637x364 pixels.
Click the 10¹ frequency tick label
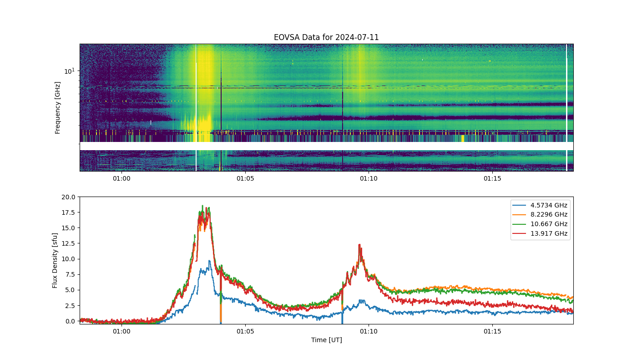tap(69, 71)
